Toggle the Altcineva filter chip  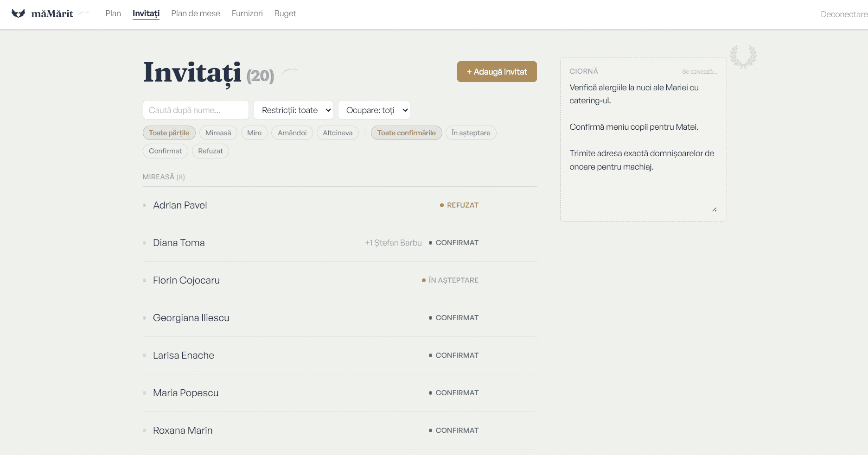(x=338, y=133)
